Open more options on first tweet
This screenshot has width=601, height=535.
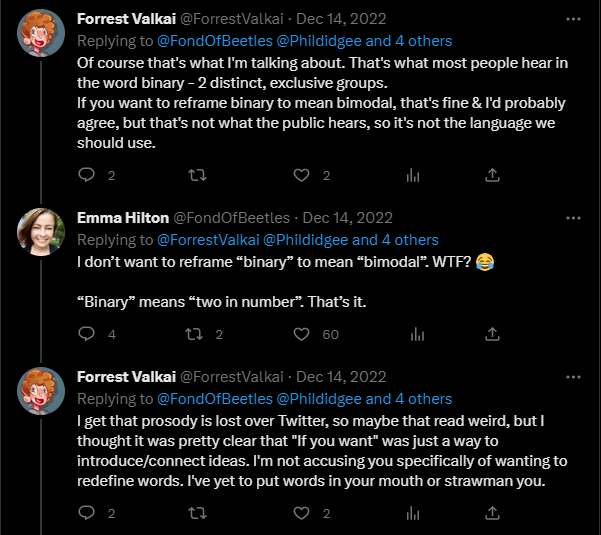click(x=573, y=19)
